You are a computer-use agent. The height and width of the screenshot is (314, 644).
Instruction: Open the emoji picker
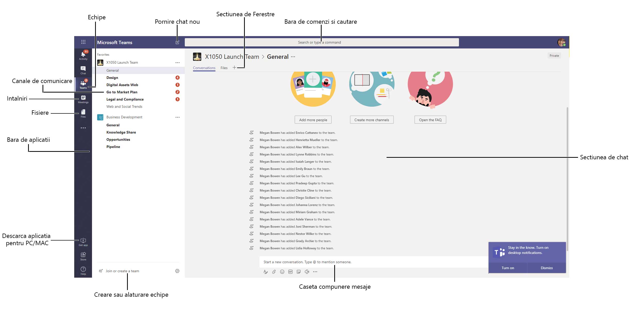(282, 272)
